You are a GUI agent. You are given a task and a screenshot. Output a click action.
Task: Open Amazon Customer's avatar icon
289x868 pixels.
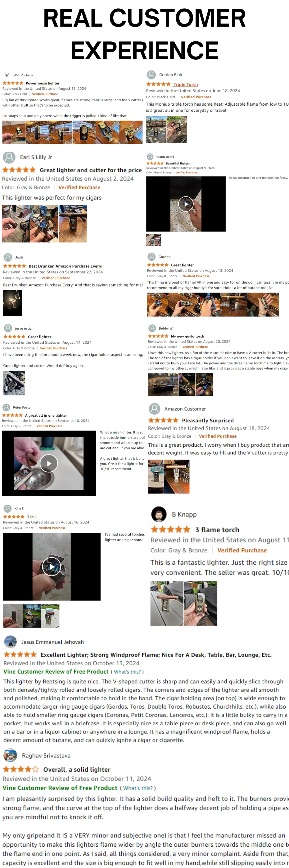point(154,409)
